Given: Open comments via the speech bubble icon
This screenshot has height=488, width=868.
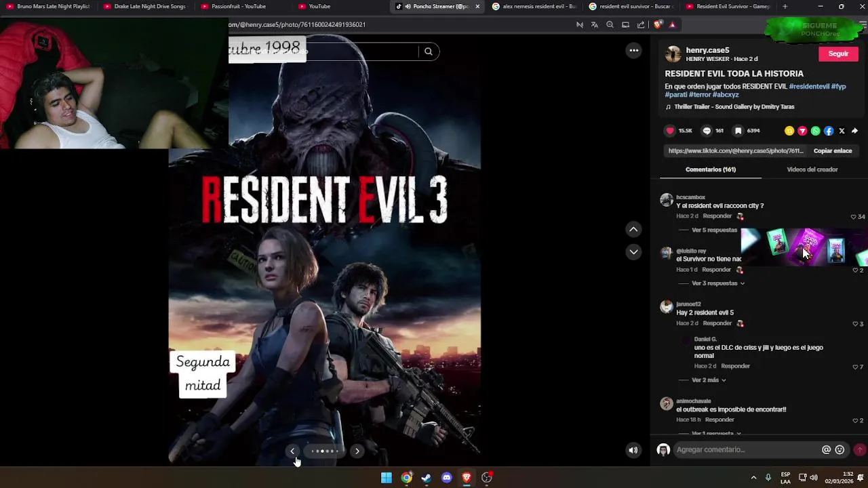Looking at the screenshot, I should (707, 131).
